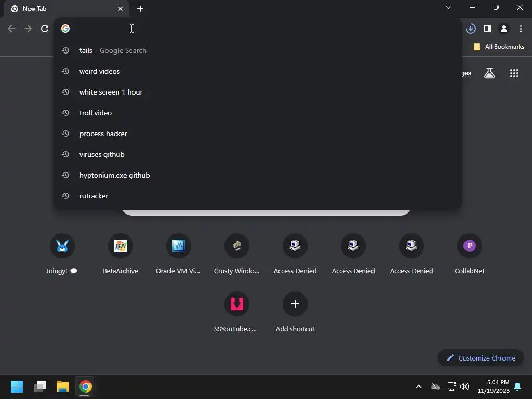Open the notification bell icon
Image resolution: width=532 pixels, height=399 pixels.
pyautogui.click(x=517, y=387)
